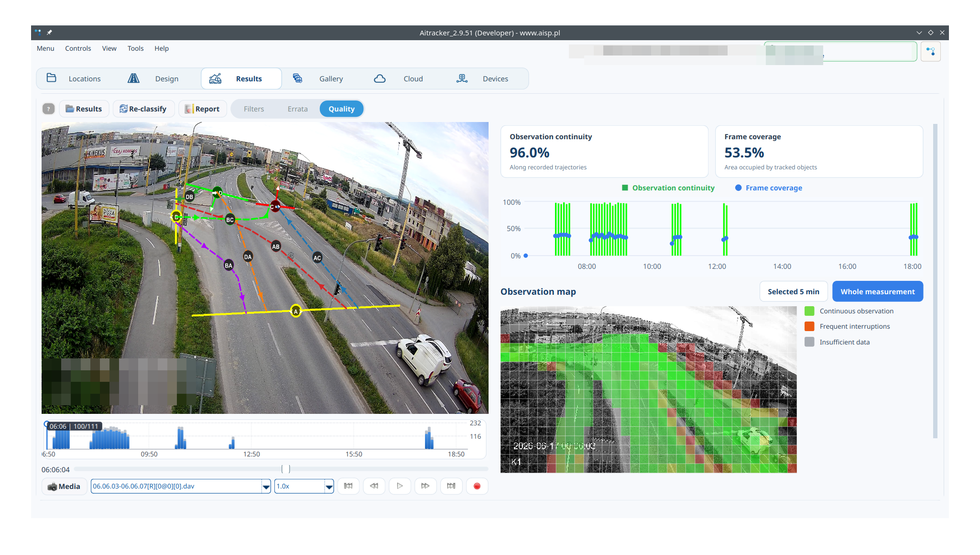Click the vertical scrollbar on right

pyautogui.click(x=935, y=281)
